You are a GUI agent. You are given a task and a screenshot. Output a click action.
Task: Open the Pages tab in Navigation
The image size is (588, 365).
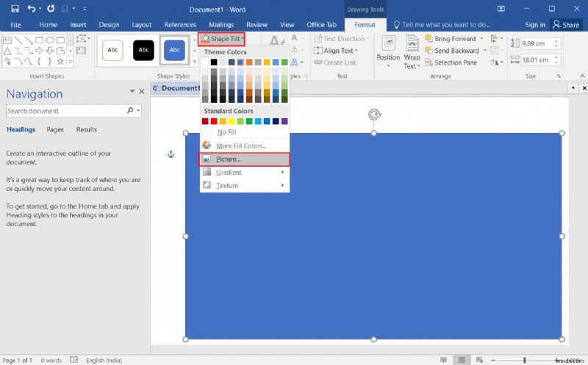55,129
